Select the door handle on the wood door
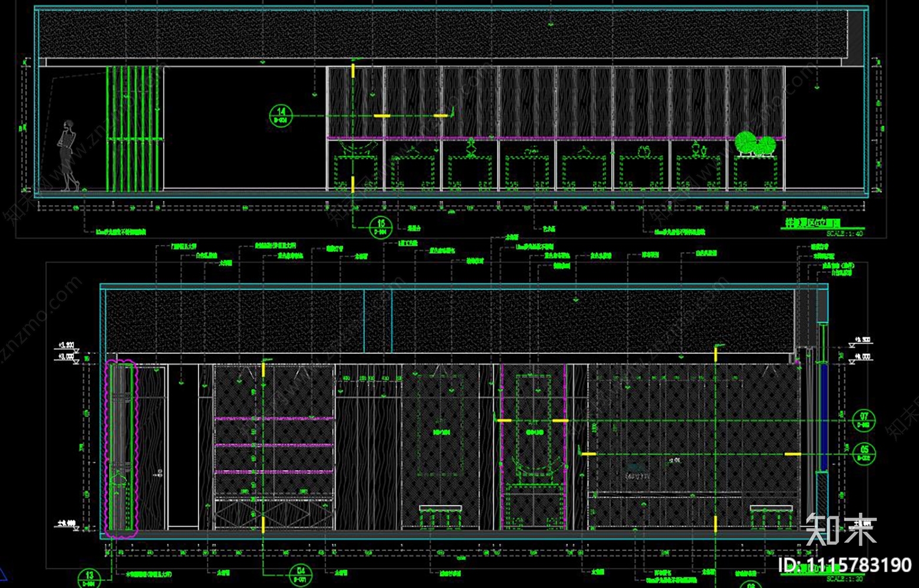 [159, 472]
